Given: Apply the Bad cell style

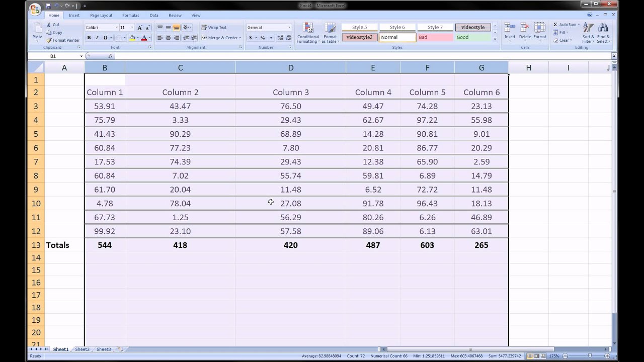Looking at the screenshot, I should 435,37.
